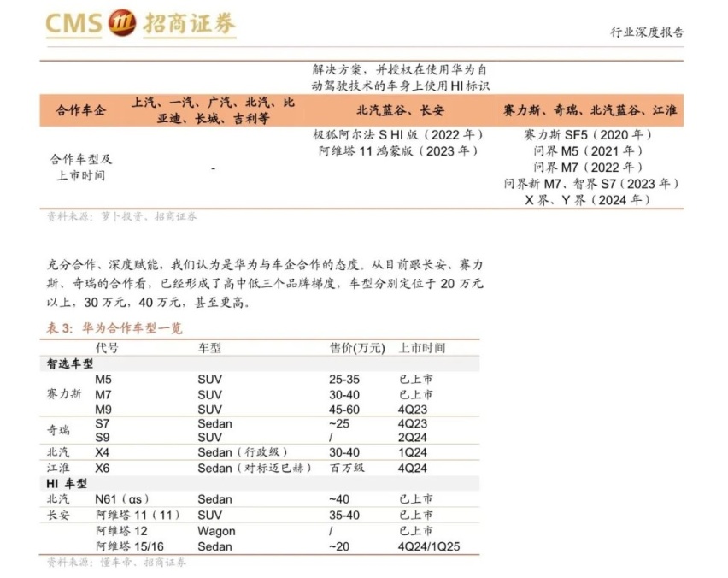Click the 合作车型及上市时间 row label
This screenshot has width=728, height=578.
(x=81, y=168)
